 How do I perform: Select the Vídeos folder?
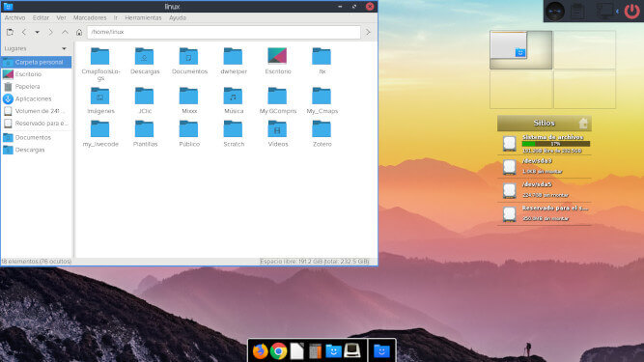point(277,129)
